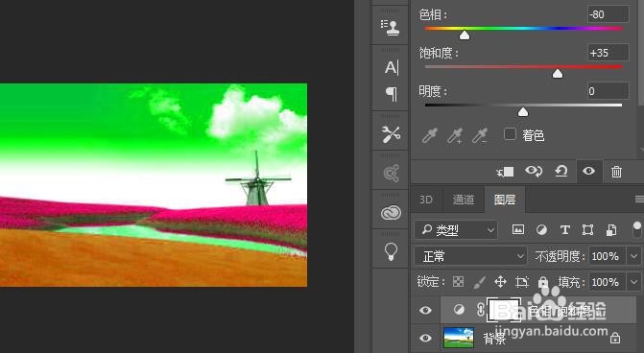Lock transparent pixels
The image size is (644, 353).
tap(458, 282)
